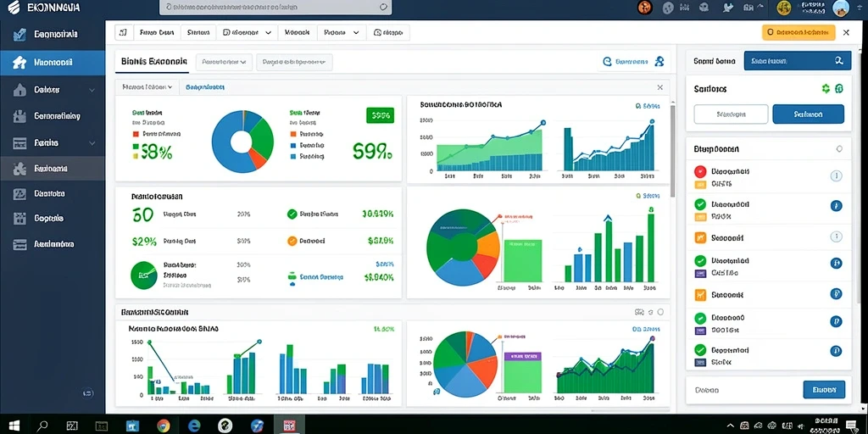Click the orange button in the top-right toolbar

[798, 33]
